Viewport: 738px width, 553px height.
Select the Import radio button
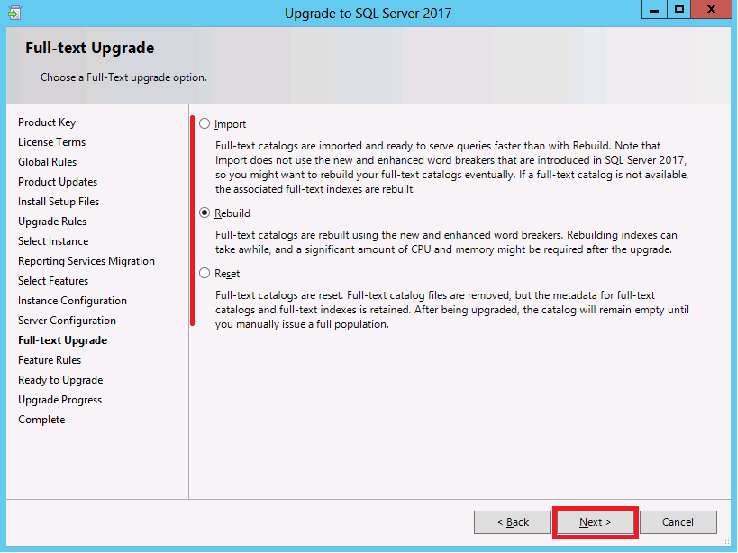[204, 124]
